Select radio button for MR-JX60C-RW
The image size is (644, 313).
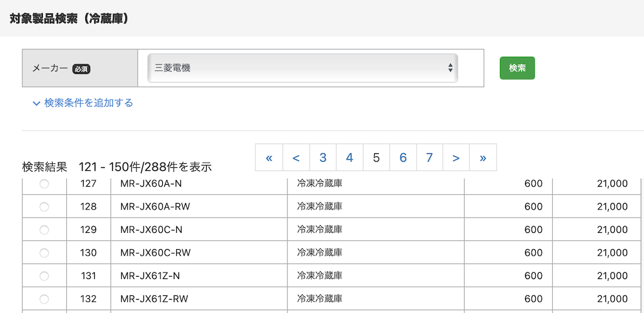point(44,253)
